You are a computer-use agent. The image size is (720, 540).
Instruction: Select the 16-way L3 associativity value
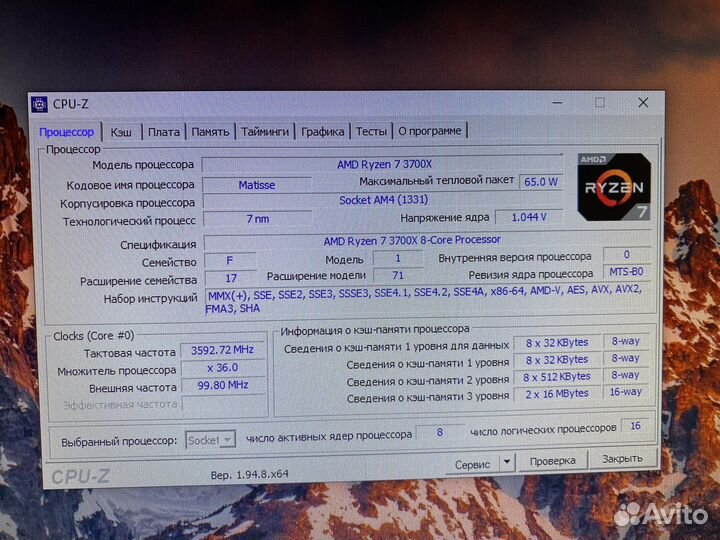[625, 392]
